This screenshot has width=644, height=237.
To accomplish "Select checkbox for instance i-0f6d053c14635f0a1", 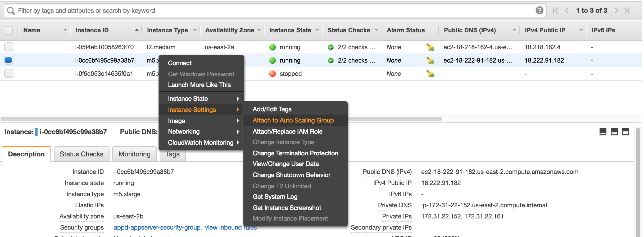I will [x=8, y=73].
